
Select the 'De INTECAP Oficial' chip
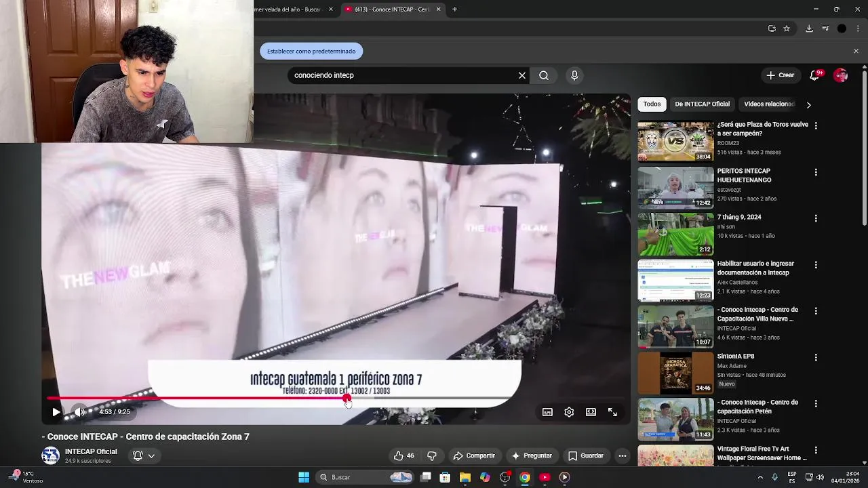click(x=702, y=104)
